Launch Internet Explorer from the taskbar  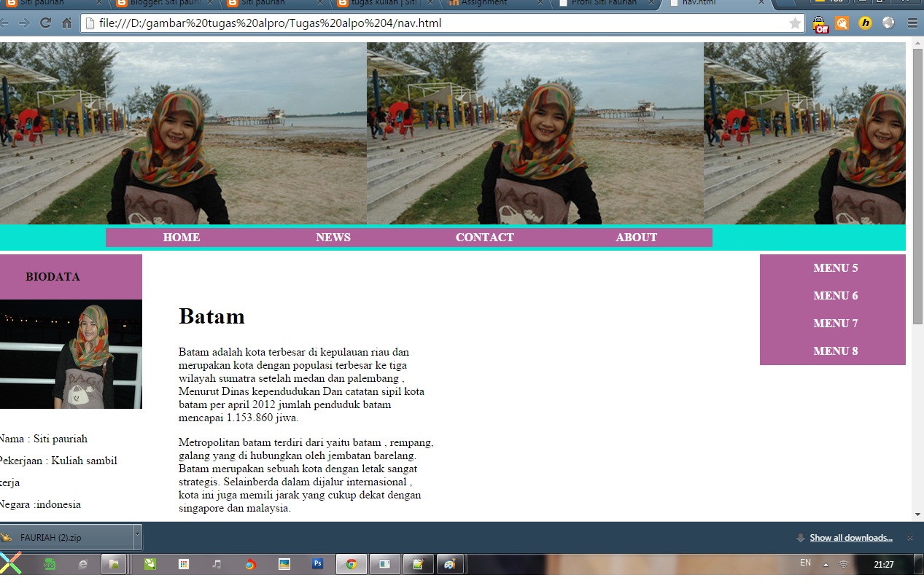pos(82,564)
